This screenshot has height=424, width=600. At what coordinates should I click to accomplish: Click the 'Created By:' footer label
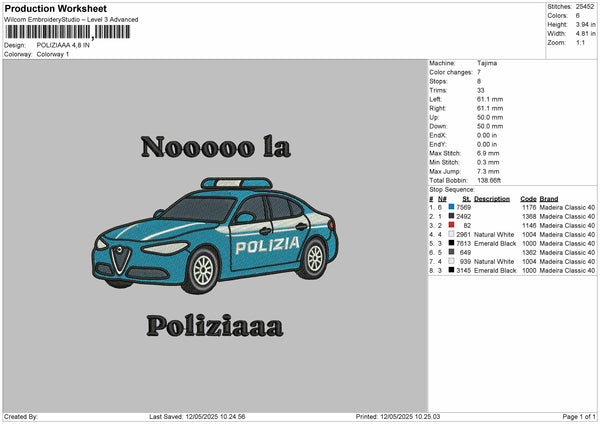point(21,416)
